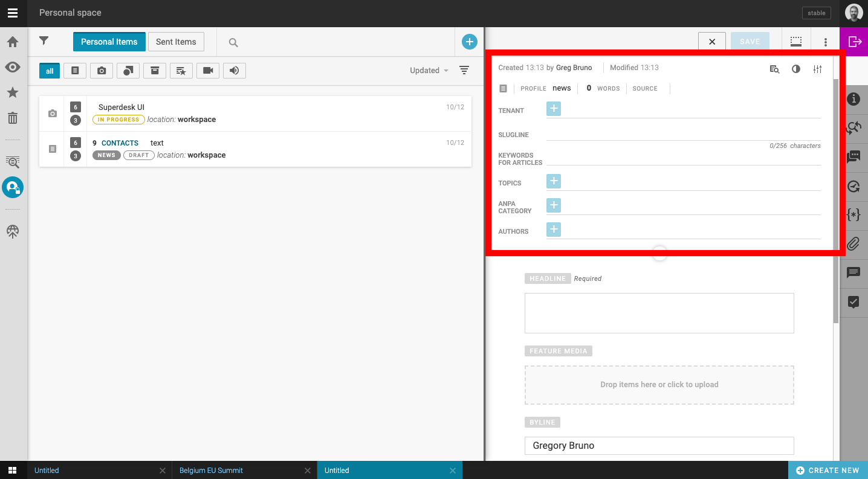Click the Byline field with Gregory Bruno
This screenshot has height=479, width=868.
(x=659, y=446)
